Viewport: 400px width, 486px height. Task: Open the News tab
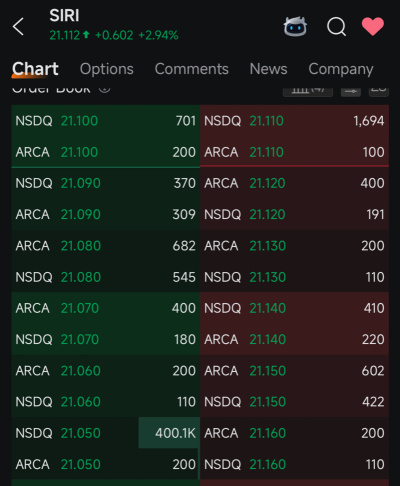pos(268,69)
